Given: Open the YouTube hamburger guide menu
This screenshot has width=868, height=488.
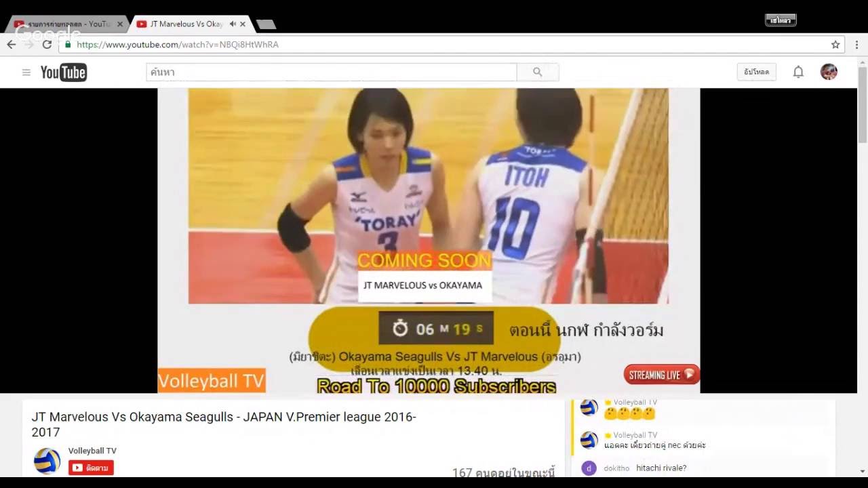Looking at the screenshot, I should click(26, 73).
